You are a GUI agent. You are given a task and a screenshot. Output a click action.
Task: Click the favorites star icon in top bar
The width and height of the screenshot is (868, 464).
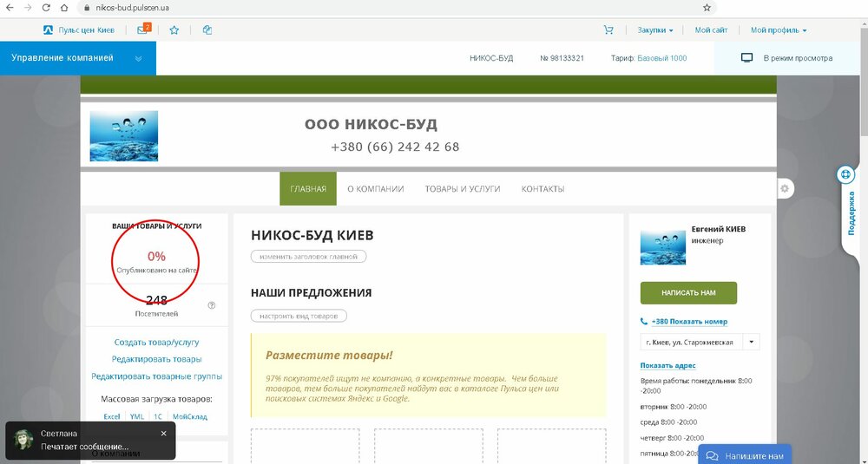click(x=174, y=29)
